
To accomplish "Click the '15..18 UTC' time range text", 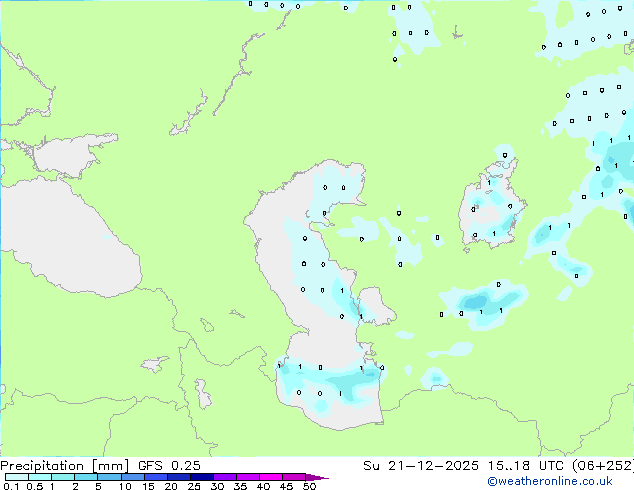I will [x=525, y=466].
